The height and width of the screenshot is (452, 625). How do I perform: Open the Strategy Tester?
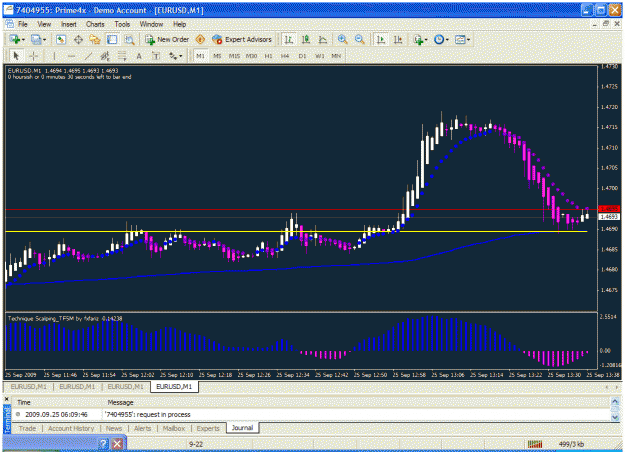129,39
